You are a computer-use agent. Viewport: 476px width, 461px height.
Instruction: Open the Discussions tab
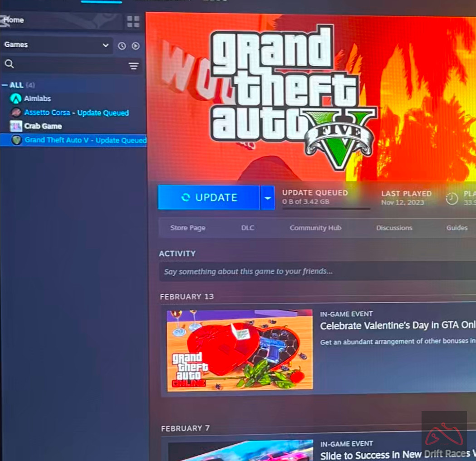[x=394, y=228]
